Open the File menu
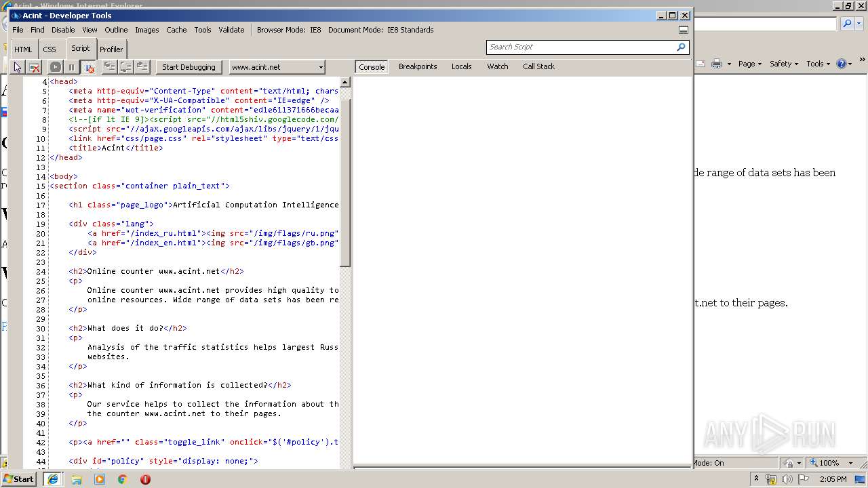Screen dimensions: 868x488 (x=18, y=30)
